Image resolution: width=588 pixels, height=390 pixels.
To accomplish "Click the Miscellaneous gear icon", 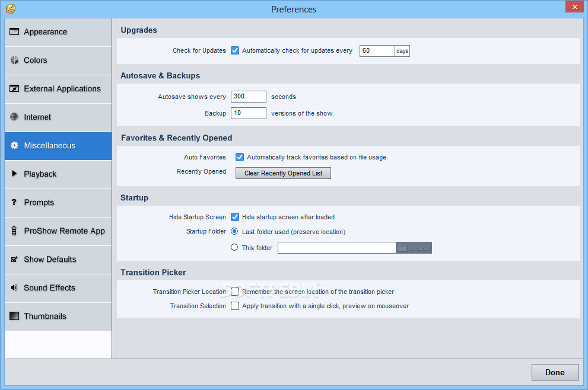I will 14,145.
